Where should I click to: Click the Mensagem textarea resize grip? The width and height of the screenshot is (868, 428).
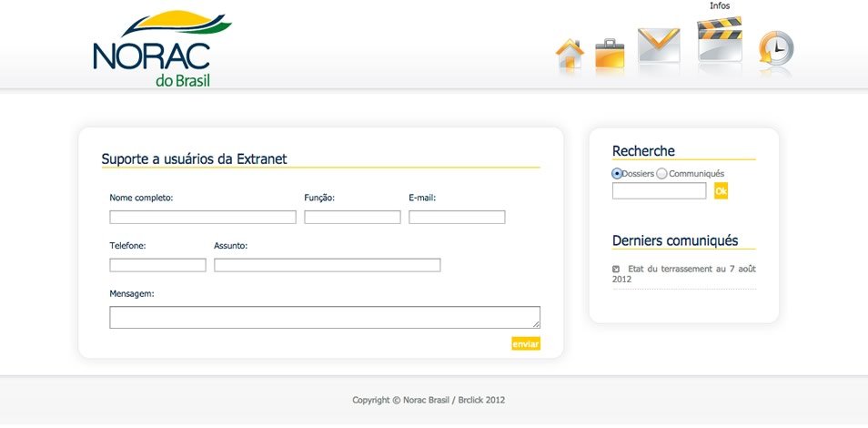536,324
